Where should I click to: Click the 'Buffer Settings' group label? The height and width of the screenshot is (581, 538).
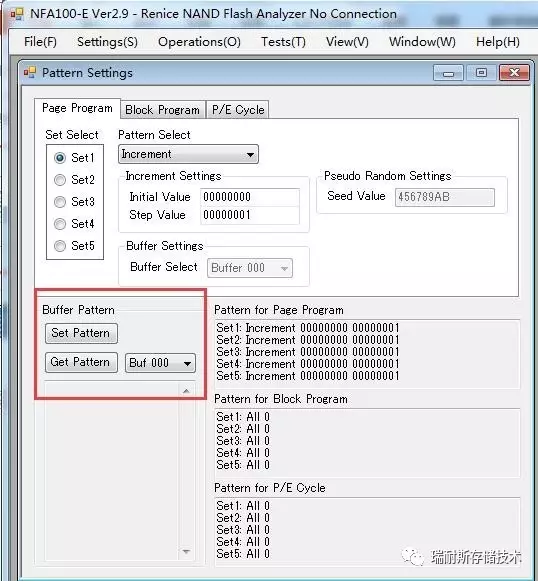[x=165, y=246]
